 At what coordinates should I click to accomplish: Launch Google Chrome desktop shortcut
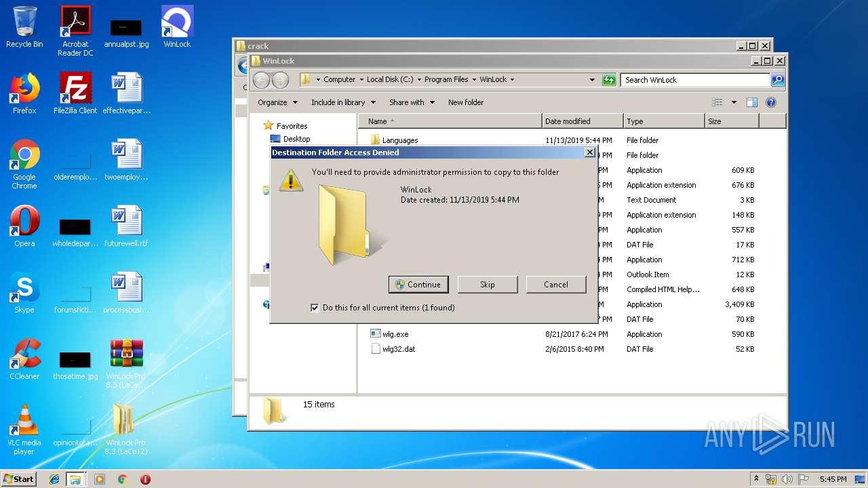(24, 164)
